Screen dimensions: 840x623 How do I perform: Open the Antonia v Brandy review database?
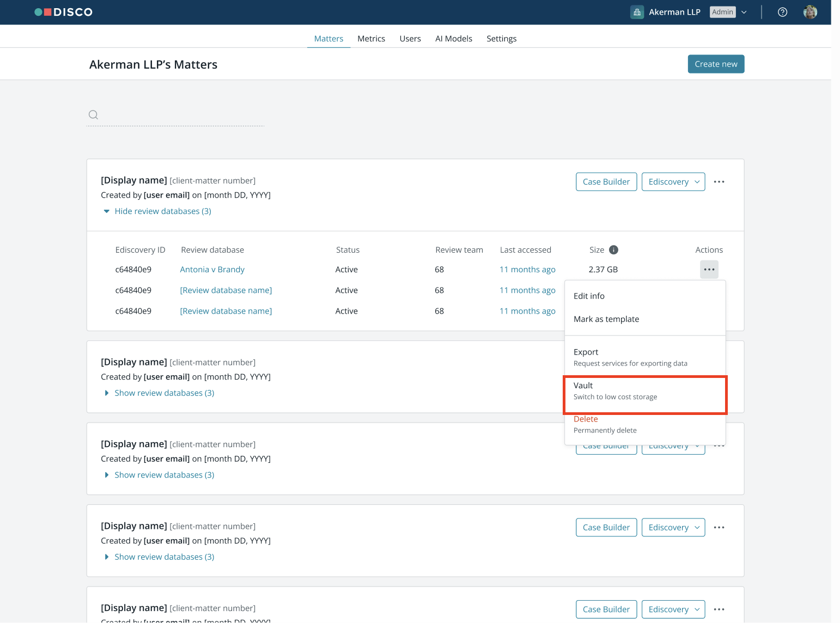coord(212,270)
